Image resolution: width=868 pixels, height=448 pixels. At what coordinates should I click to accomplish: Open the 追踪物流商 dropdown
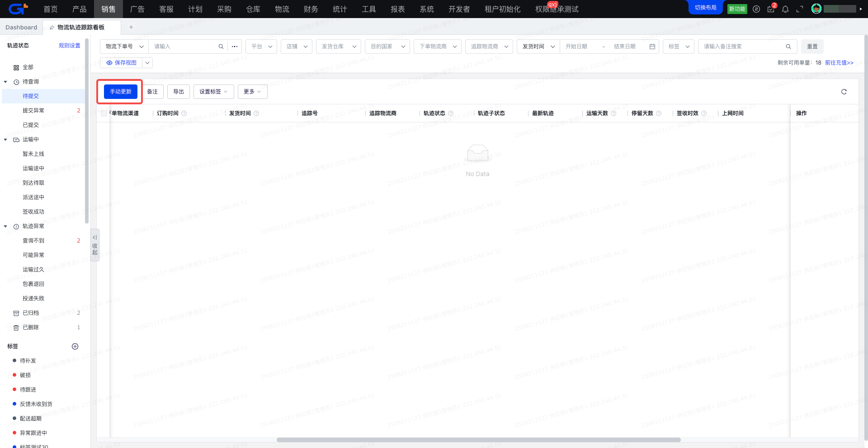pyautogui.click(x=489, y=47)
